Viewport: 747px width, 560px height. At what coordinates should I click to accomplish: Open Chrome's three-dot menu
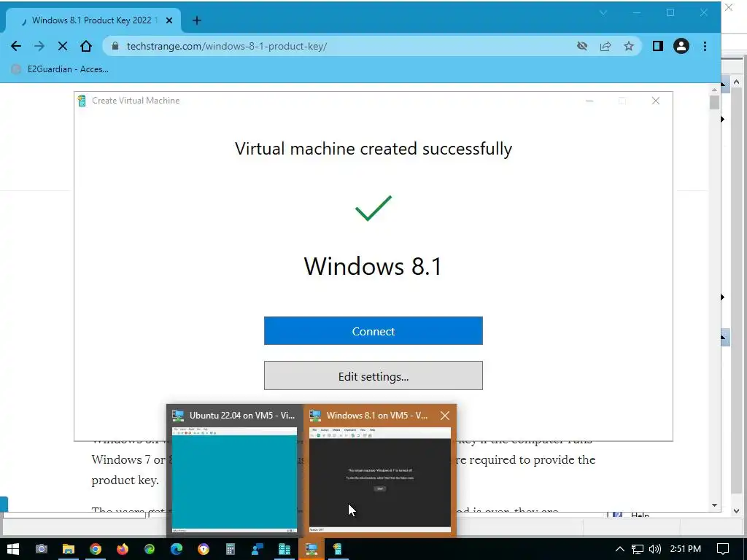[x=705, y=46]
